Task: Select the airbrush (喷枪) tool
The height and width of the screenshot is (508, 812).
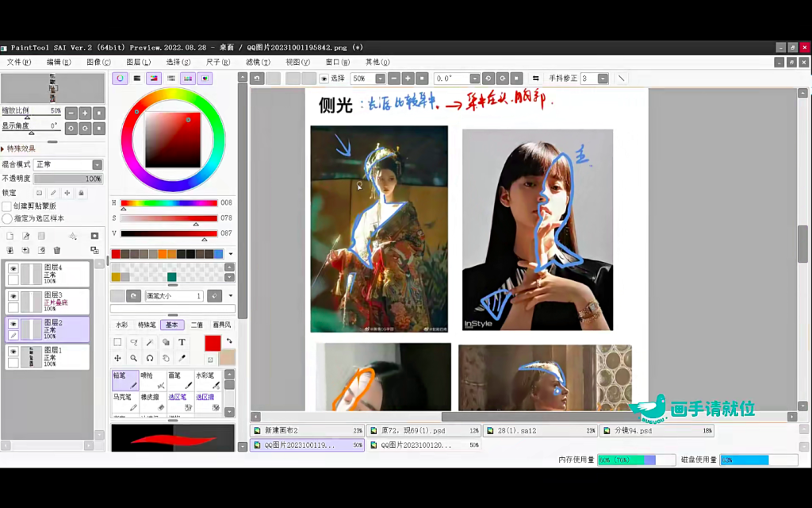Action: coord(153,380)
